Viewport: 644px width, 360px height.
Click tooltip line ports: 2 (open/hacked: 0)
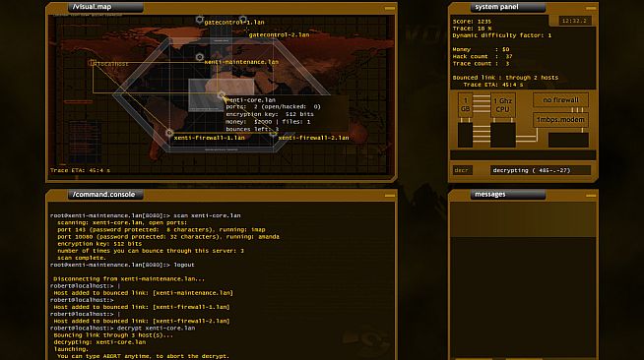point(273,106)
